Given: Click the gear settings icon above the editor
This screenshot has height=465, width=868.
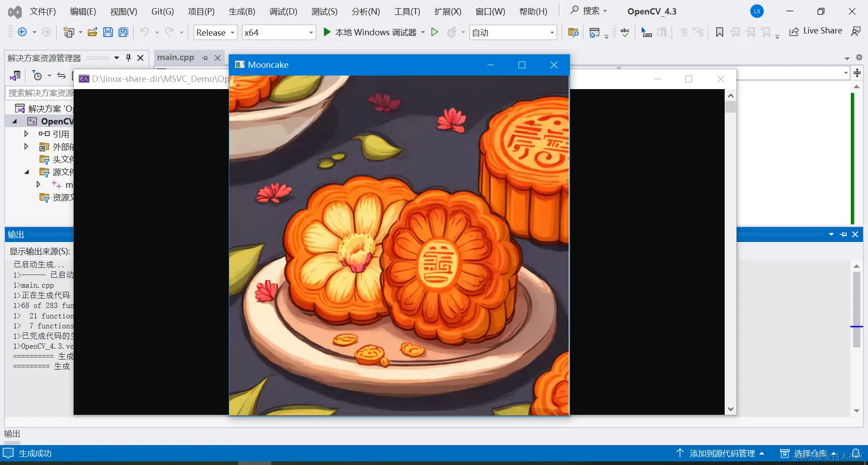Looking at the screenshot, I should 859,57.
